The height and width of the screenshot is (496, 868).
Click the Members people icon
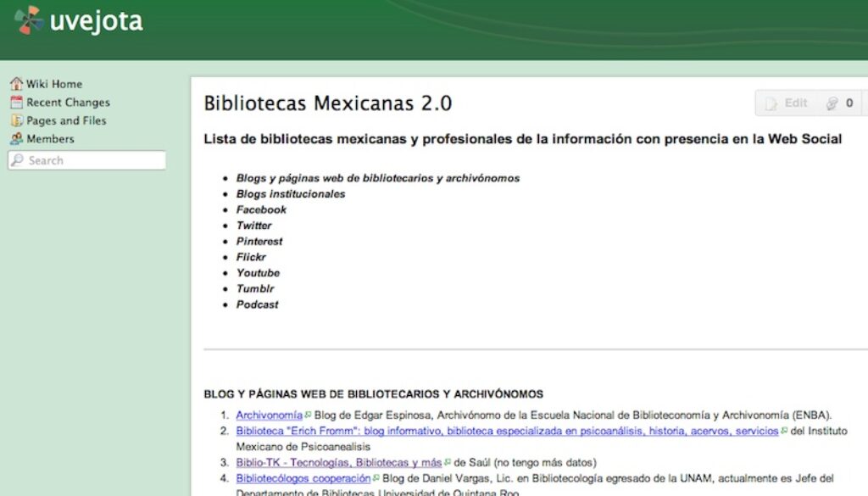(x=15, y=138)
